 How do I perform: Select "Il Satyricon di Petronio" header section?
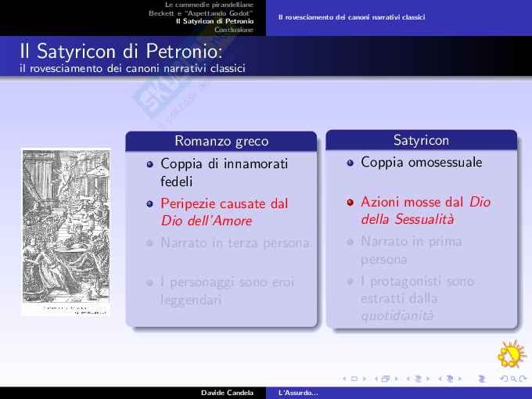[x=214, y=21]
